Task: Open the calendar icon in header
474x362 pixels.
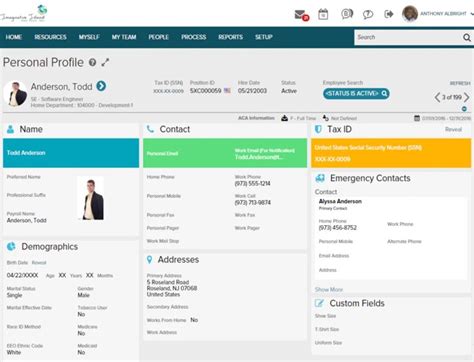Action: coord(323,14)
